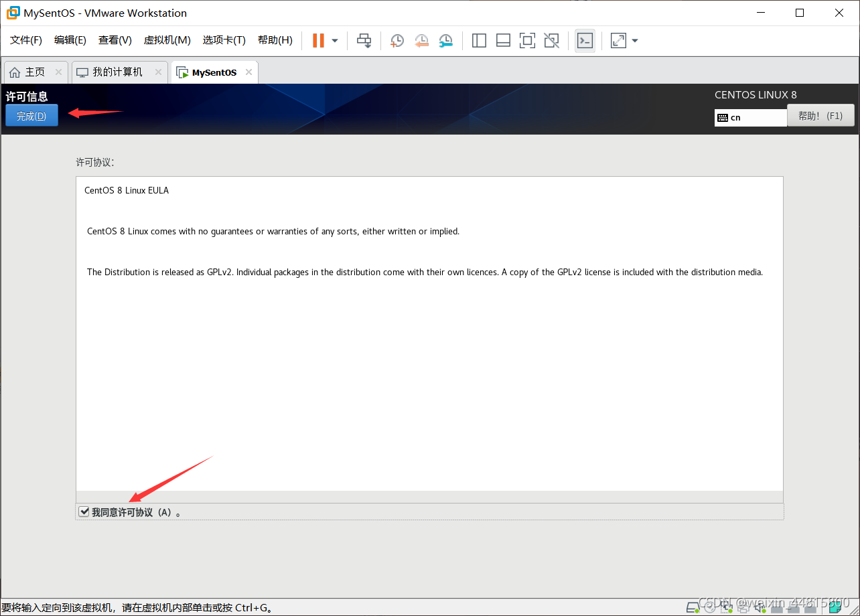Click the VMware Workstation logo in the title bar
Screen dimensions: 860x616
click(13, 13)
